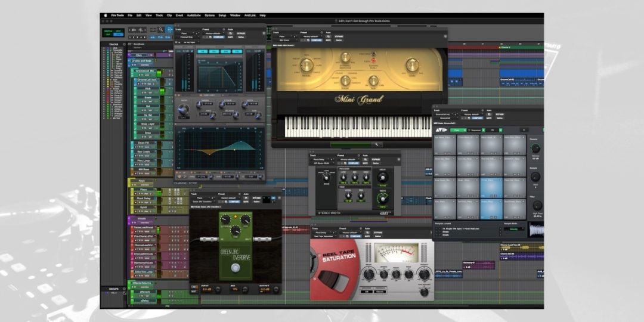Screen dimensions: 644x322
Task: Open the AudioSuite menu
Action: click(194, 15)
